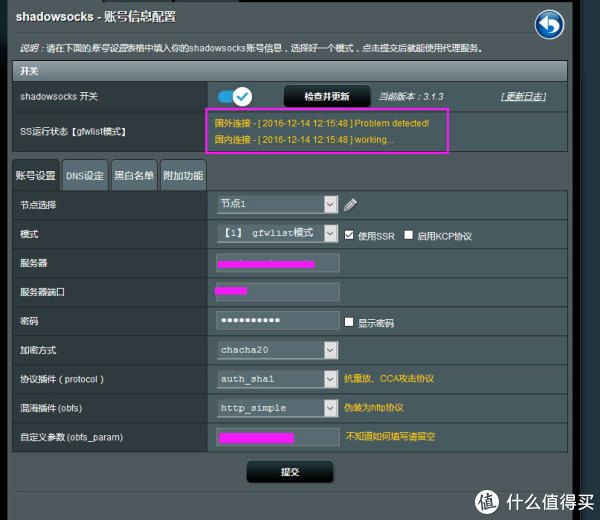This screenshot has height=520, width=600.
Task: Toggle the shadowsocks switch off
Action: (x=235, y=96)
